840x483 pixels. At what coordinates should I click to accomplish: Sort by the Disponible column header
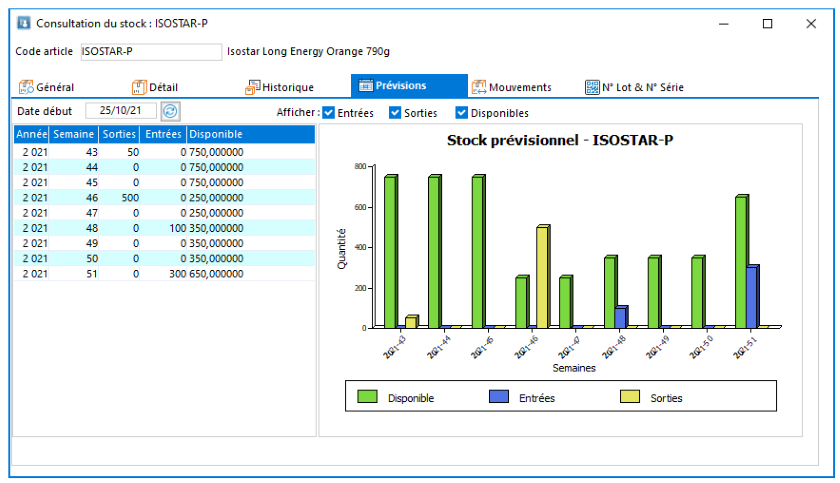[251, 134]
